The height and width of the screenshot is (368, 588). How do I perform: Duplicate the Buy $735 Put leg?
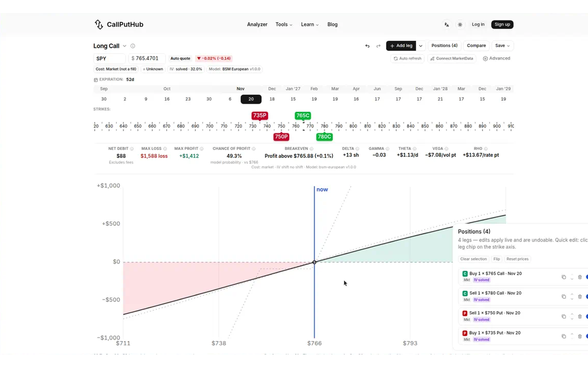(564, 336)
